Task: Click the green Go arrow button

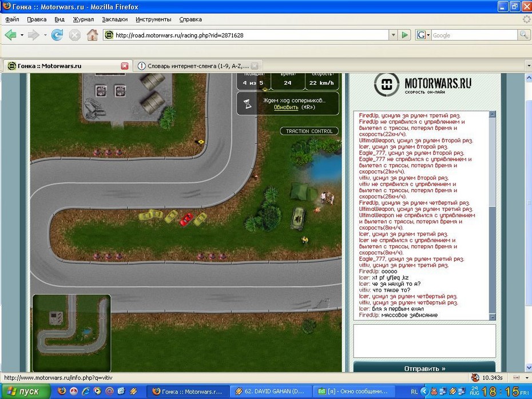Action: (404, 35)
